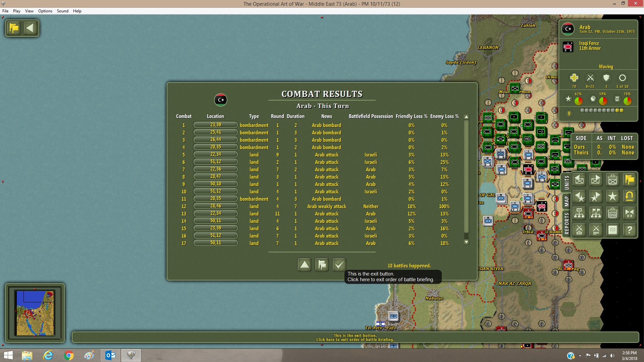The width and height of the screenshot is (644, 362).
Task: Open File Explorer from the taskbar
Action: pos(27,355)
